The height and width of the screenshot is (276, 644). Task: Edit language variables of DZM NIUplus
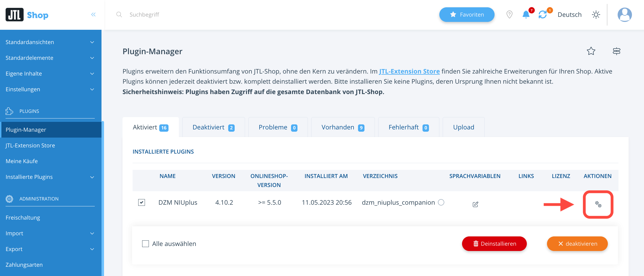click(476, 204)
